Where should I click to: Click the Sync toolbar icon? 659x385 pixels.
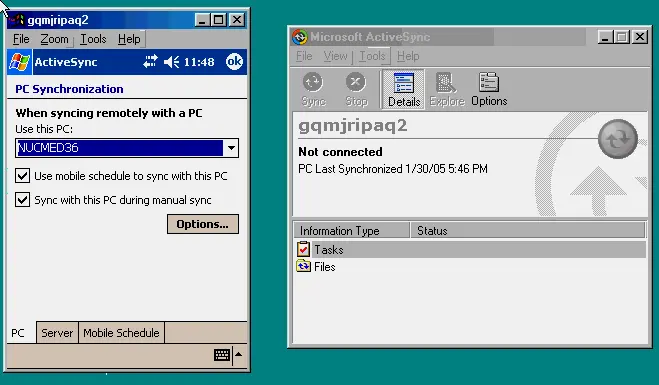pos(314,90)
